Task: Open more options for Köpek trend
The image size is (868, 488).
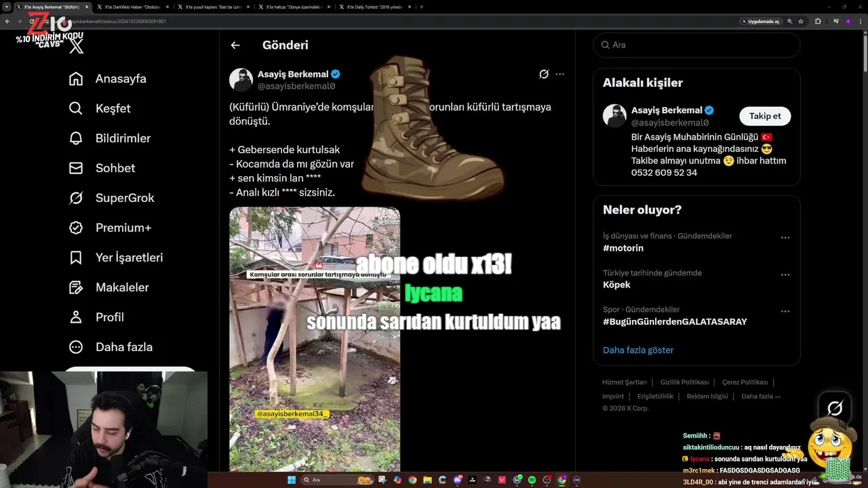Action: pos(785,274)
